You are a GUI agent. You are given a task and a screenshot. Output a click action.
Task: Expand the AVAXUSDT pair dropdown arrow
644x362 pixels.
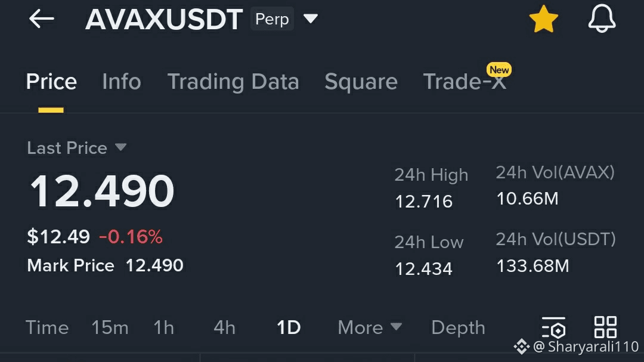tap(311, 18)
